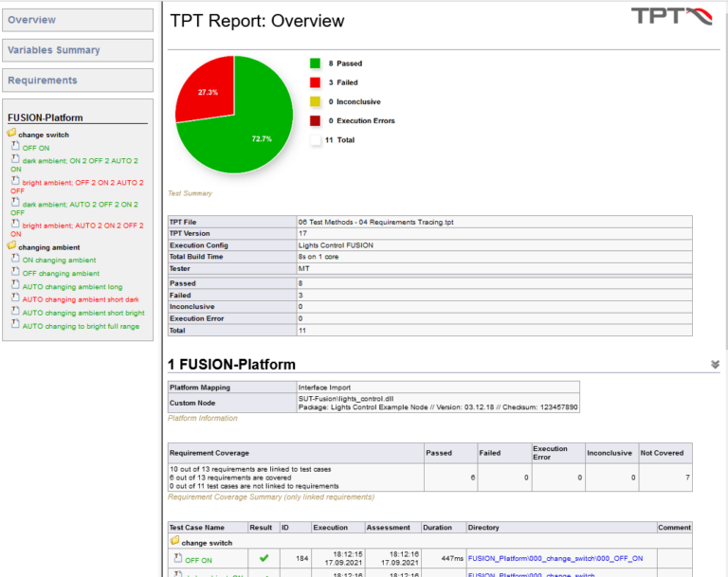Collapse the FUSION-Platform section with double chevron
The width and height of the screenshot is (728, 577).
pyautogui.click(x=715, y=365)
